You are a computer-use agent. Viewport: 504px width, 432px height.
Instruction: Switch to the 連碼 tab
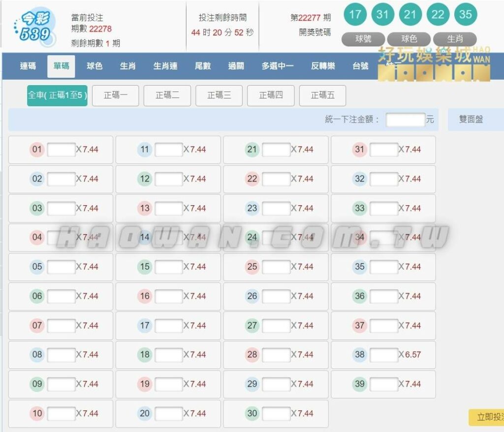pyautogui.click(x=28, y=65)
